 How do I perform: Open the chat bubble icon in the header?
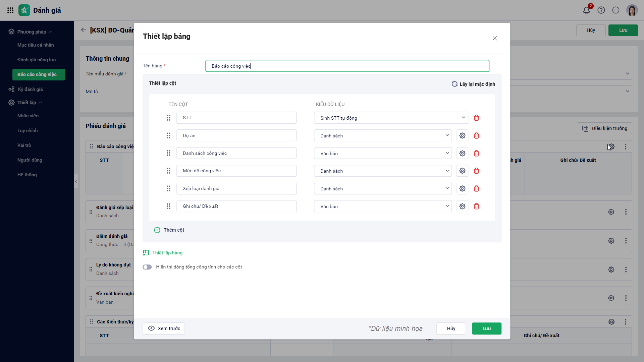[x=616, y=10]
